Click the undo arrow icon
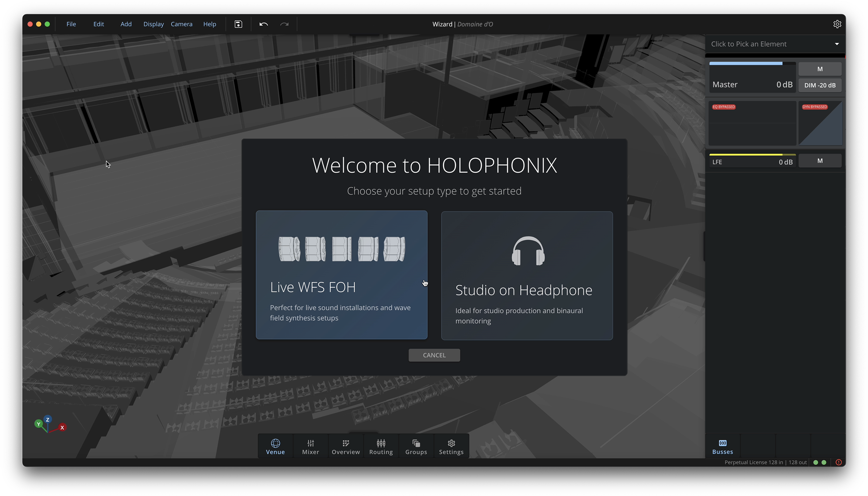The image size is (868, 496). tap(263, 24)
